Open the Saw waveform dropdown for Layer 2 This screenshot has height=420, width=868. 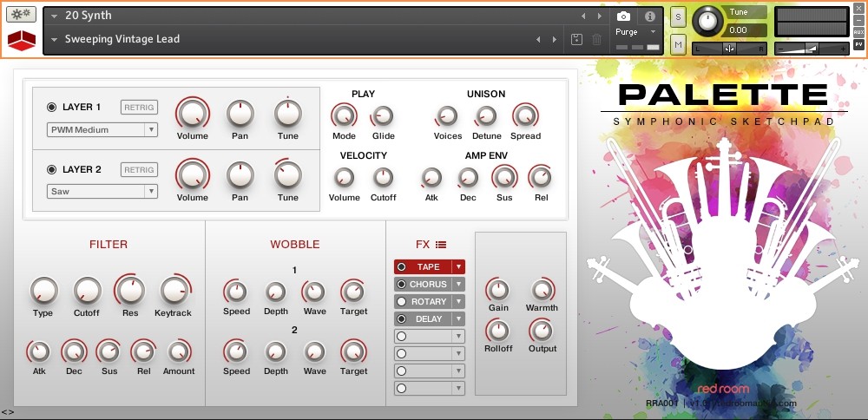(x=102, y=192)
